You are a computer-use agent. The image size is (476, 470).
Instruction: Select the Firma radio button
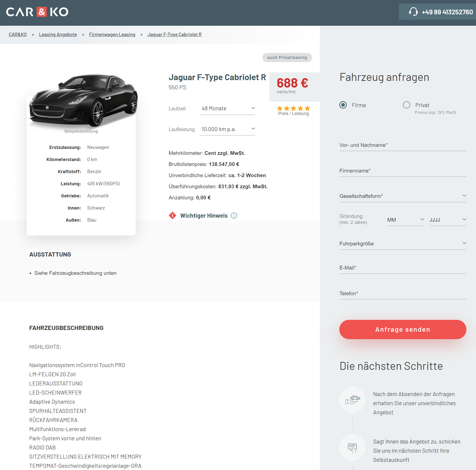click(x=343, y=105)
